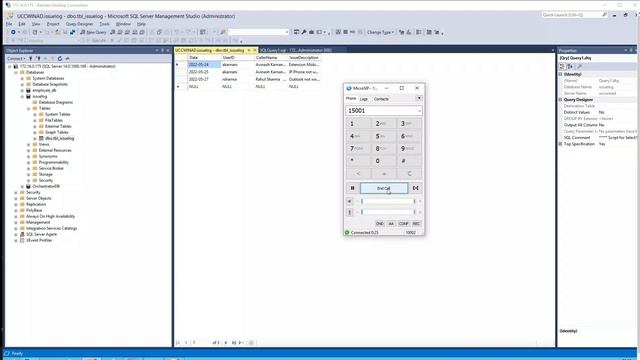This screenshot has width=640, height=360.
Task: Adjust the MicroSIP speaker volume slider
Action: (388, 201)
